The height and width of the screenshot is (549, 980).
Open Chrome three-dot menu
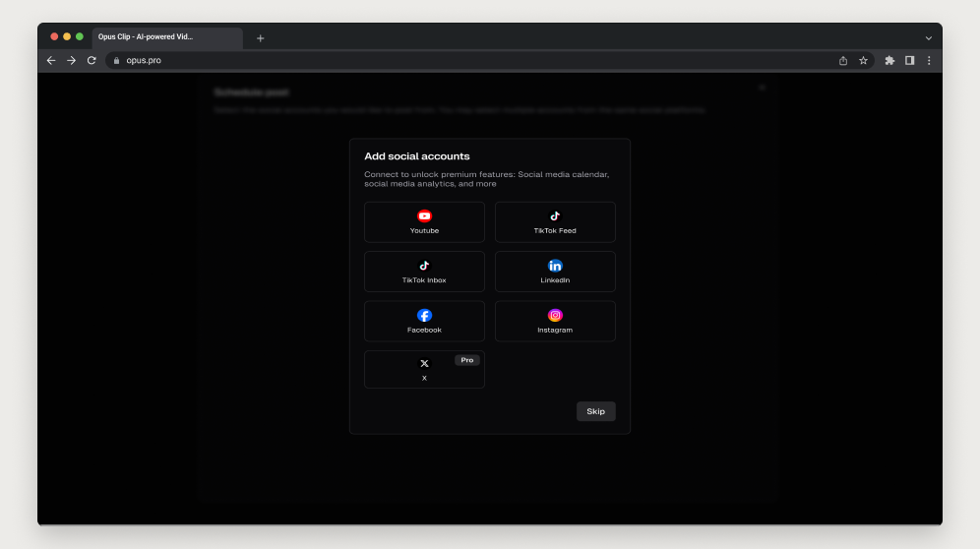click(x=929, y=61)
